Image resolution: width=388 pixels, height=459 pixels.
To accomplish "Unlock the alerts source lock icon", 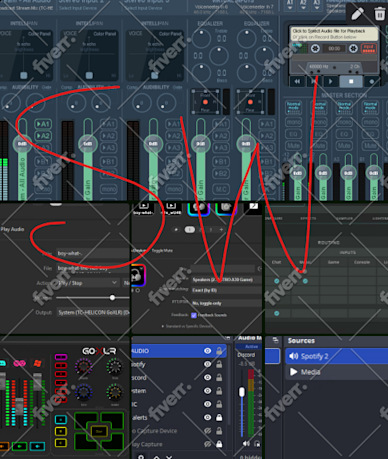I will tap(219, 417).
